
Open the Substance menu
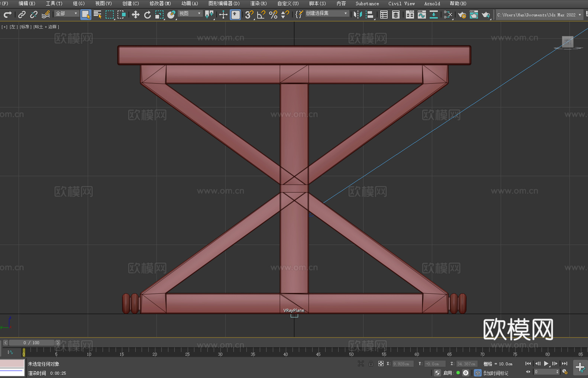pyautogui.click(x=367, y=3)
